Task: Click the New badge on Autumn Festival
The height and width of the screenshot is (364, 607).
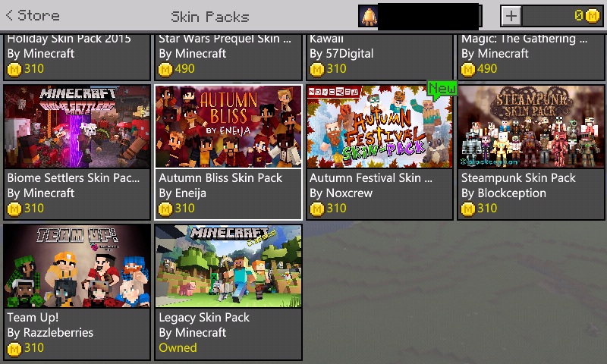Action: 442,89
